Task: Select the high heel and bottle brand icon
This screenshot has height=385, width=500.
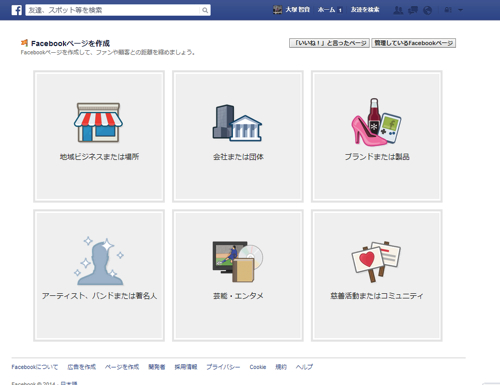Action: (x=376, y=122)
